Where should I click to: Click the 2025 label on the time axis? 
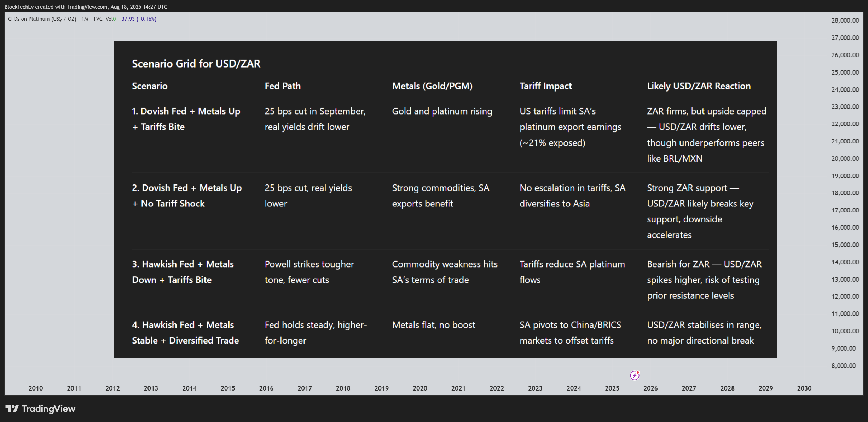pos(612,388)
